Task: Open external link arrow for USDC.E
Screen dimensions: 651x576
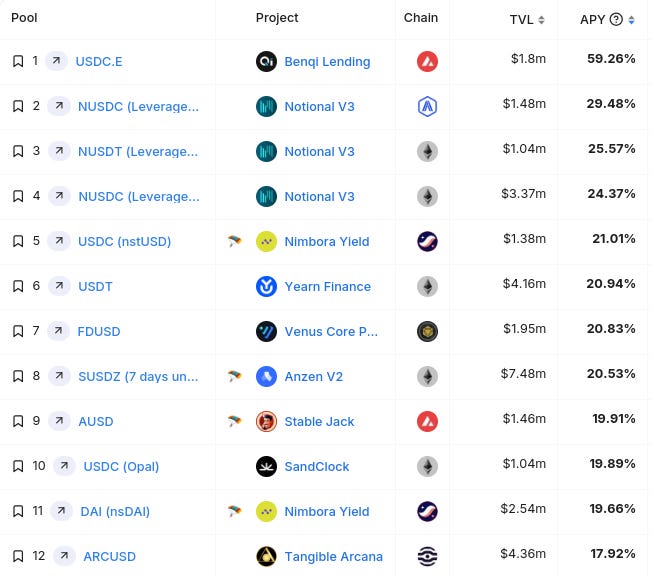Action: (x=56, y=61)
